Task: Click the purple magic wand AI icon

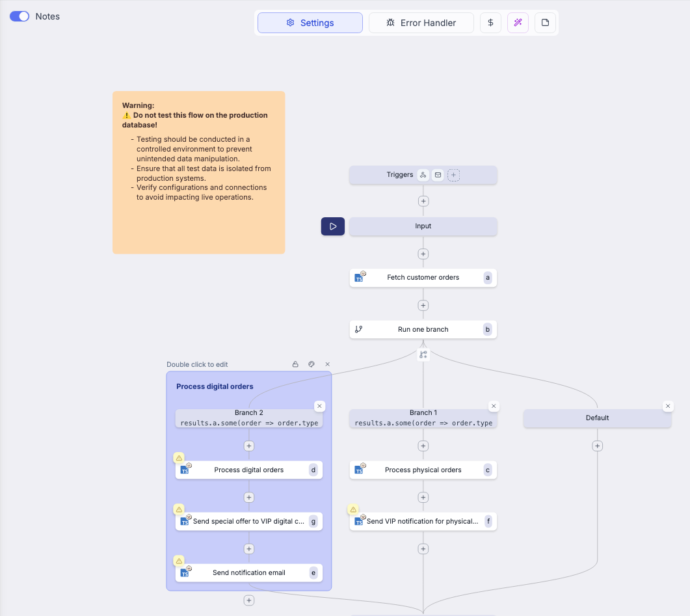Action: [x=518, y=23]
